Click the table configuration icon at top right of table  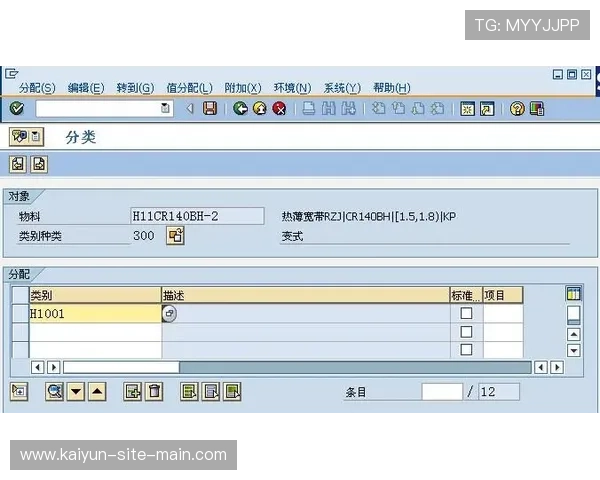[x=573, y=294]
